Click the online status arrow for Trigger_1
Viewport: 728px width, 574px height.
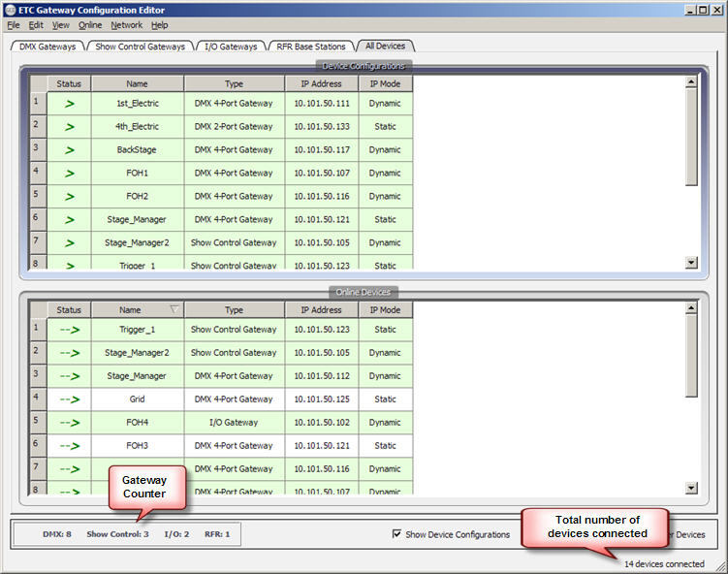click(x=69, y=330)
